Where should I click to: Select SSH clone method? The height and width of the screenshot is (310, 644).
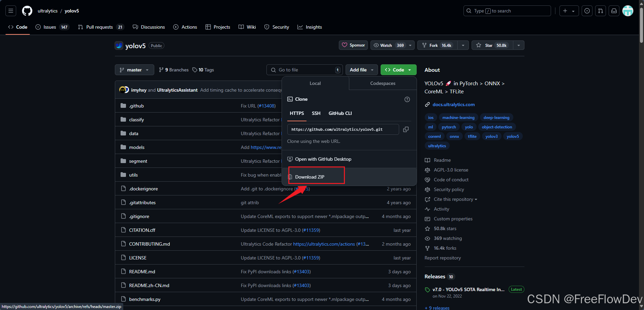click(316, 113)
